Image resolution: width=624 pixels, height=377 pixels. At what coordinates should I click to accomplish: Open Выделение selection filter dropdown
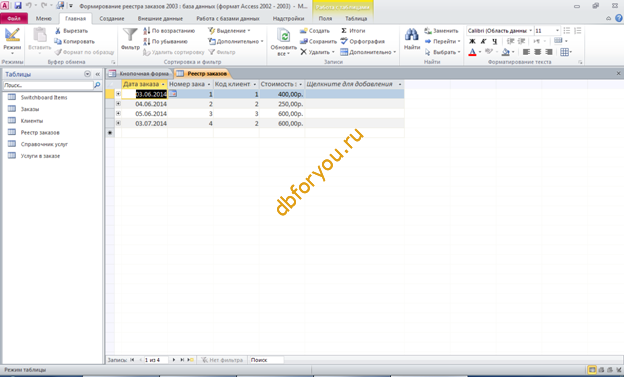point(229,31)
